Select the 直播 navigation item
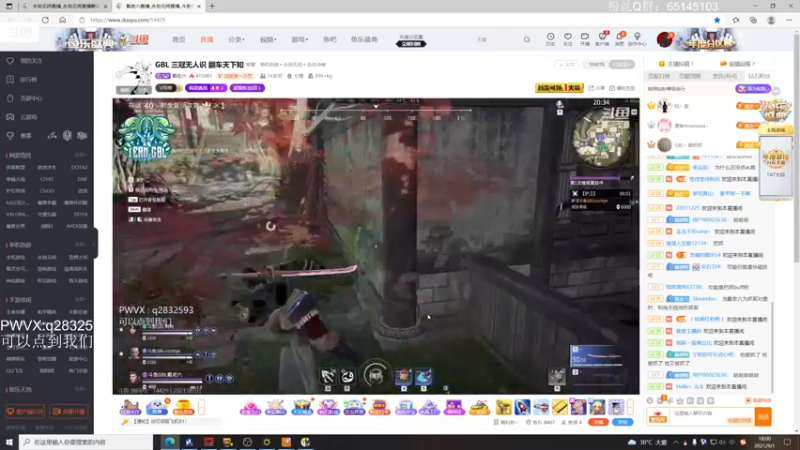 (x=207, y=39)
